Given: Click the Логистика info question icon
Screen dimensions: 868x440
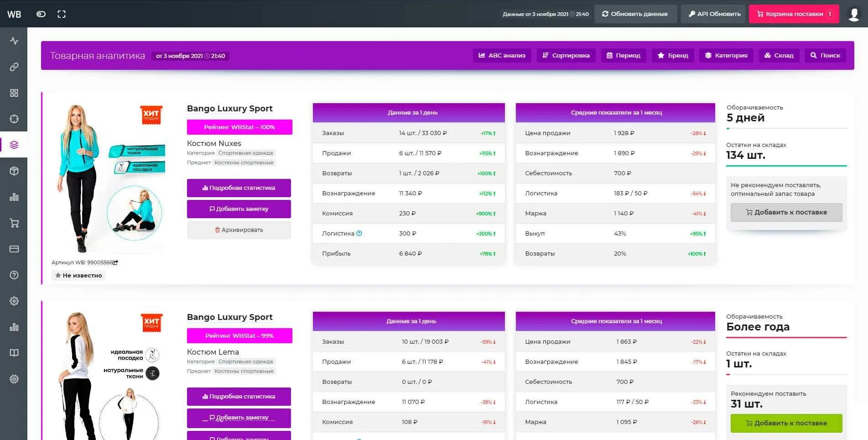Looking at the screenshot, I should 359,233.
